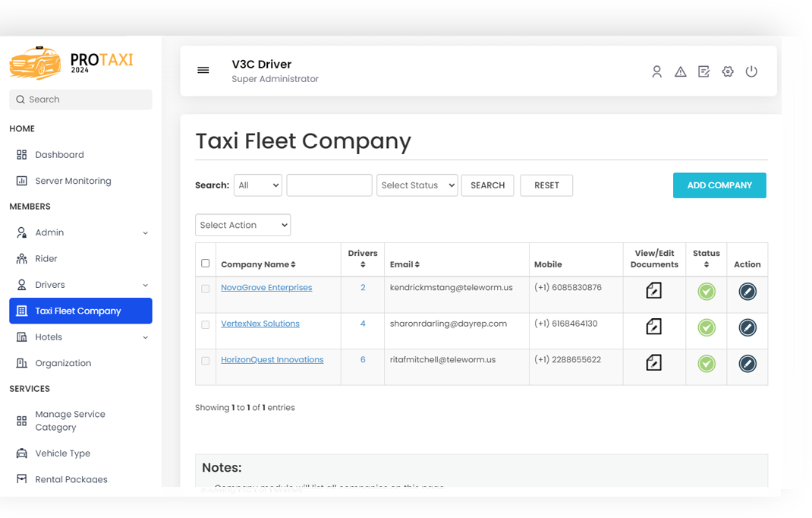Sort by Drivers column arrows
The width and height of the screenshot is (812, 518).
[363, 264]
